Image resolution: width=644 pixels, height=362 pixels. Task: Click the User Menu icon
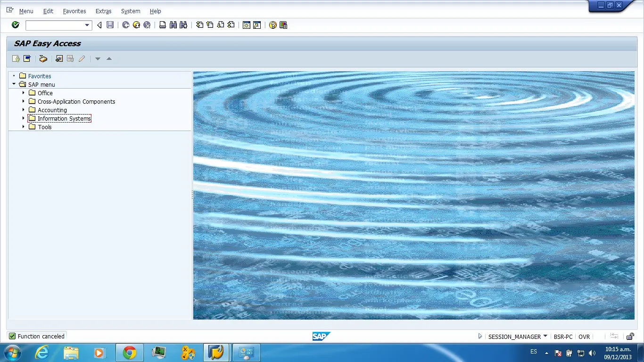[16, 58]
